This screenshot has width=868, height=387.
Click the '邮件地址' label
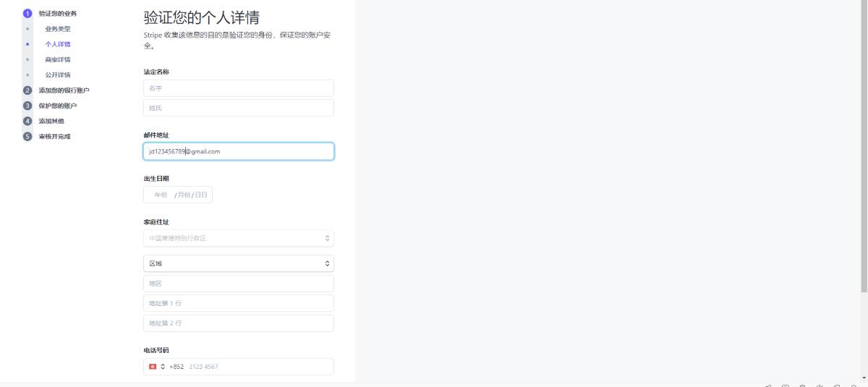[156, 135]
